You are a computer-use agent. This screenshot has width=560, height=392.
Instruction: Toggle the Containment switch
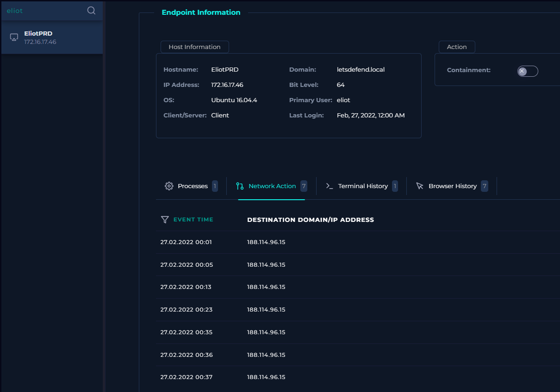(528, 71)
